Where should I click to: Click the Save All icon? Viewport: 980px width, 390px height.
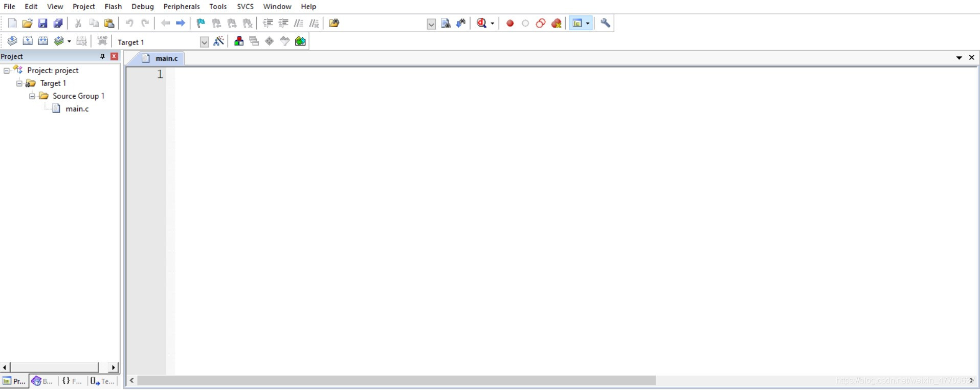click(x=58, y=23)
